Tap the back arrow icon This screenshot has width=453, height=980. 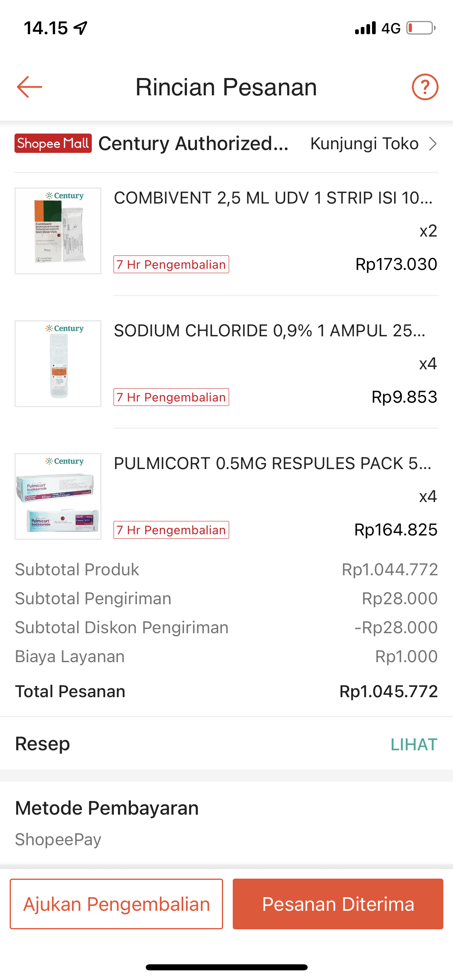click(x=29, y=87)
